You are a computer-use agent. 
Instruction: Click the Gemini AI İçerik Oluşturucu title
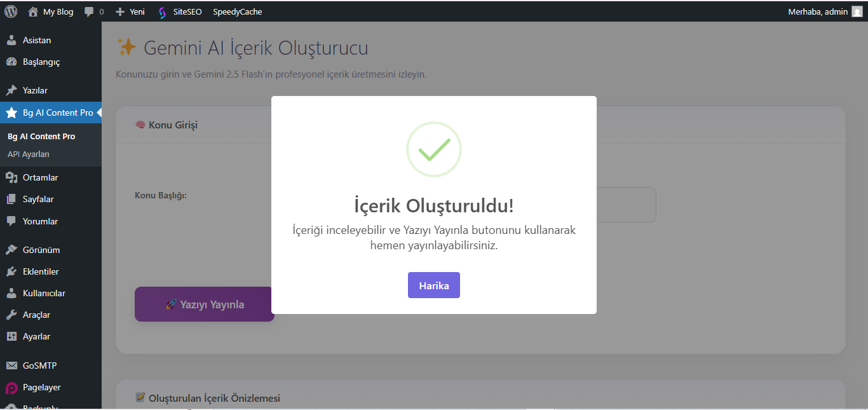242,48
